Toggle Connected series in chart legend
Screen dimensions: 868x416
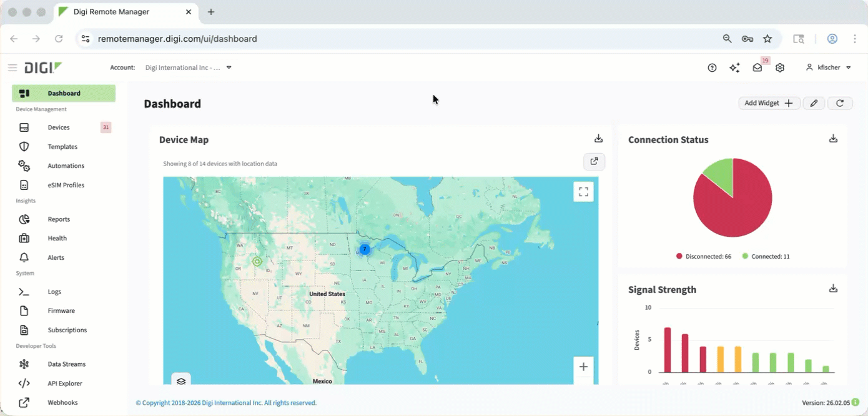766,257
